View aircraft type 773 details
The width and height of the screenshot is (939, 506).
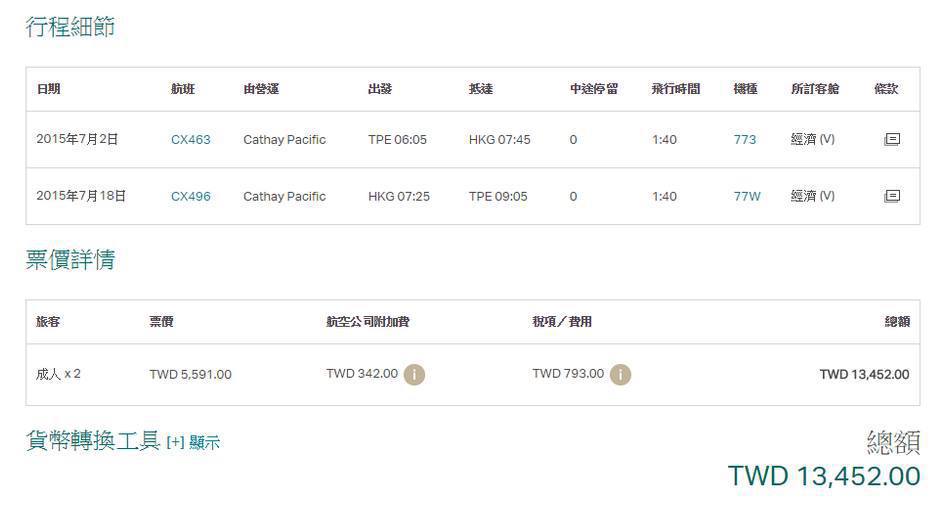[x=744, y=140]
